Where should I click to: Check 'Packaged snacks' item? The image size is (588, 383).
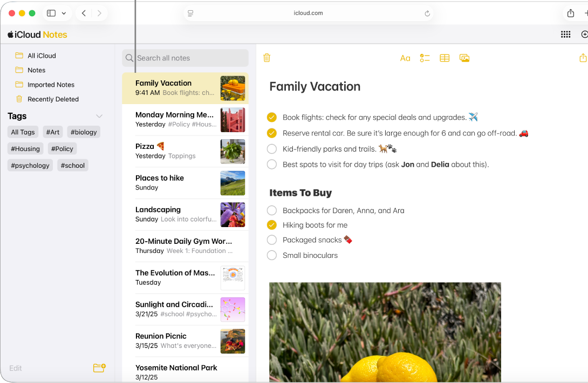tap(272, 240)
